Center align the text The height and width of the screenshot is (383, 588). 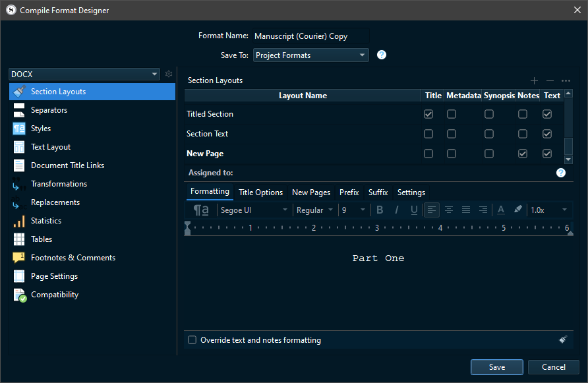point(449,210)
